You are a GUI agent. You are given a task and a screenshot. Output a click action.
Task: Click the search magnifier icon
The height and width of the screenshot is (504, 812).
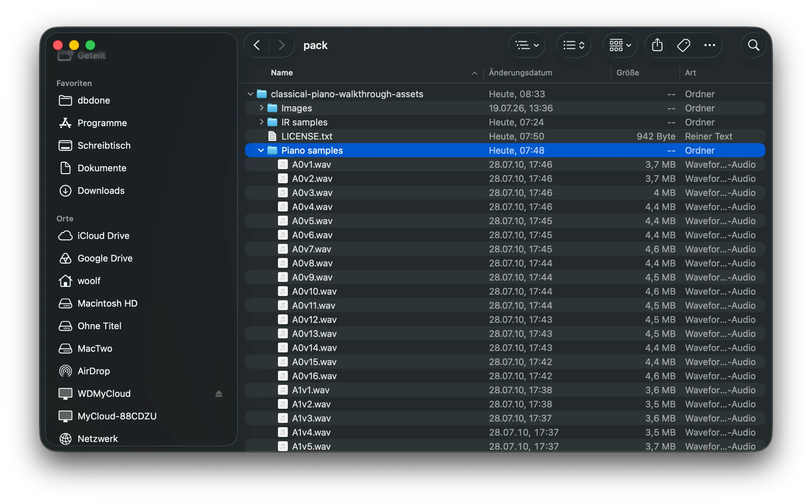click(754, 45)
